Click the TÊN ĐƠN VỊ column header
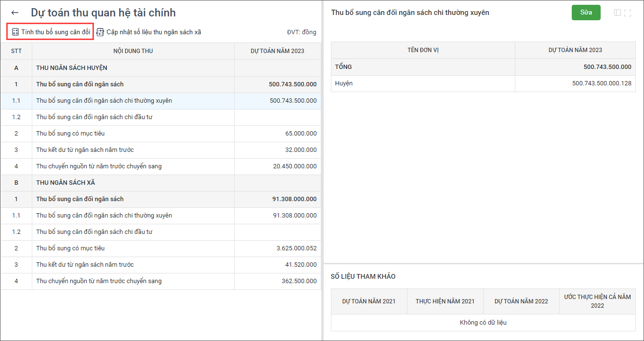 tap(423, 50)
